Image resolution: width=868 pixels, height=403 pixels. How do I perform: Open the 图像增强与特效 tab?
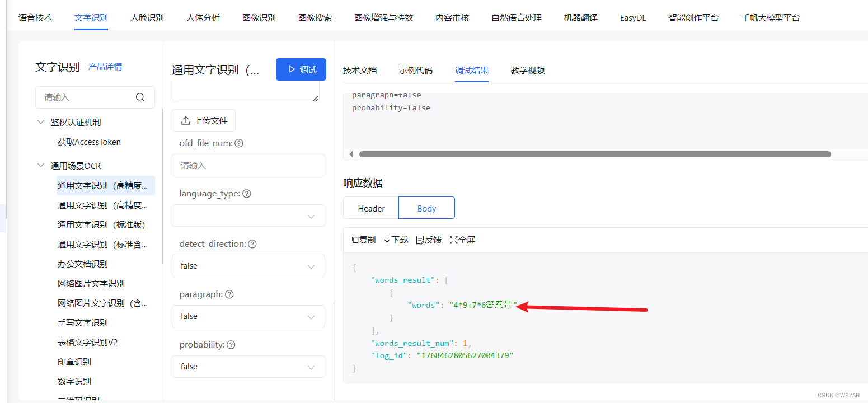point(384,17)
